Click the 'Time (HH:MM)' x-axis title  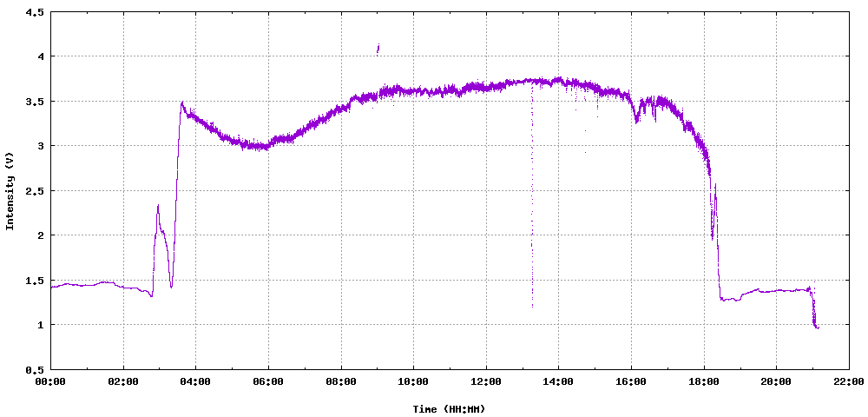point(449,409)
